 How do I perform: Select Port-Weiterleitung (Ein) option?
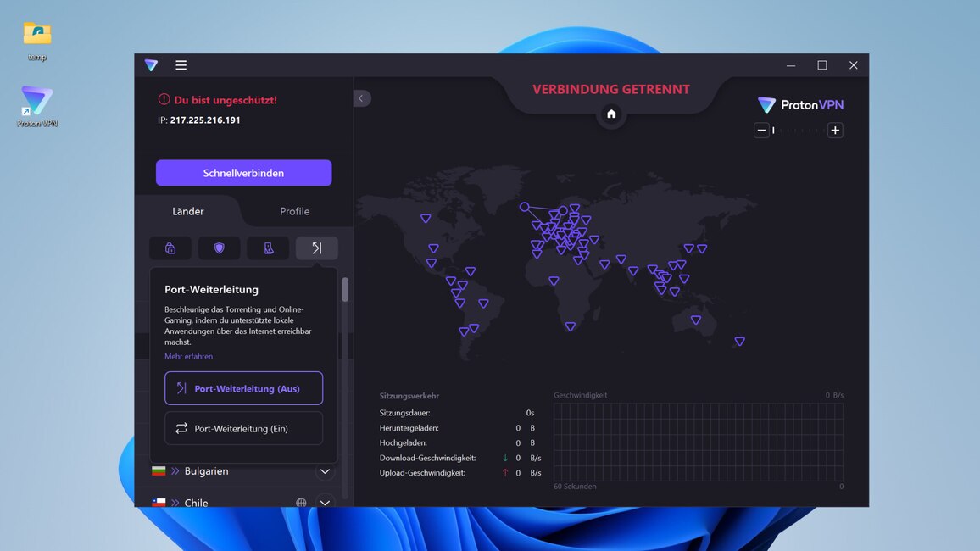point(243,429)
